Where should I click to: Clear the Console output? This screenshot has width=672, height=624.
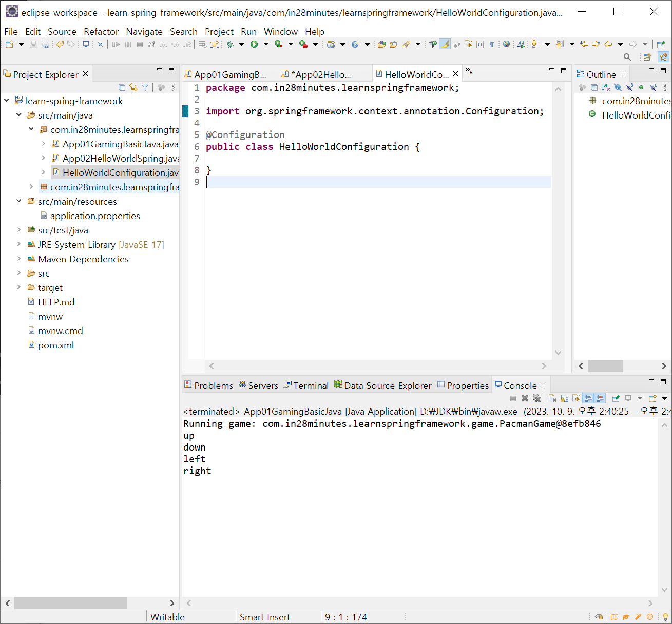(x=552, y=398)
